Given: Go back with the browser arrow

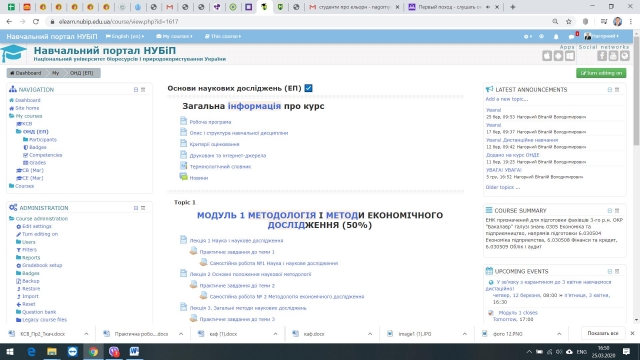Looking at the screenshot, I should coord(9,22).
